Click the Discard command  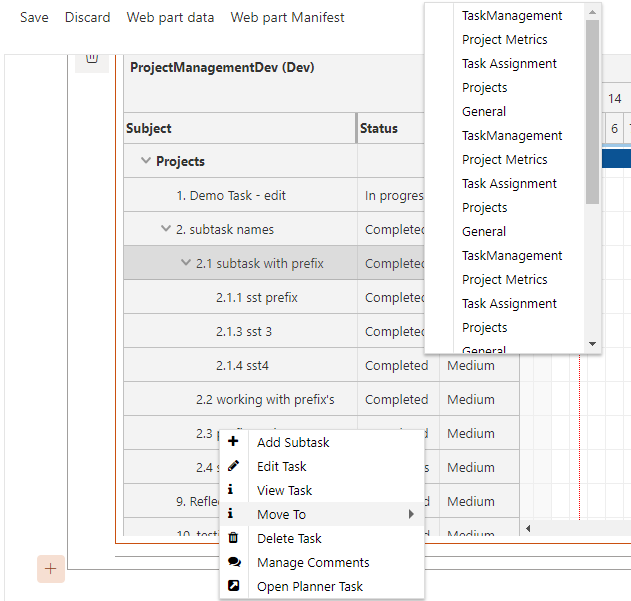pyautogui.click(x=87, y=17)
